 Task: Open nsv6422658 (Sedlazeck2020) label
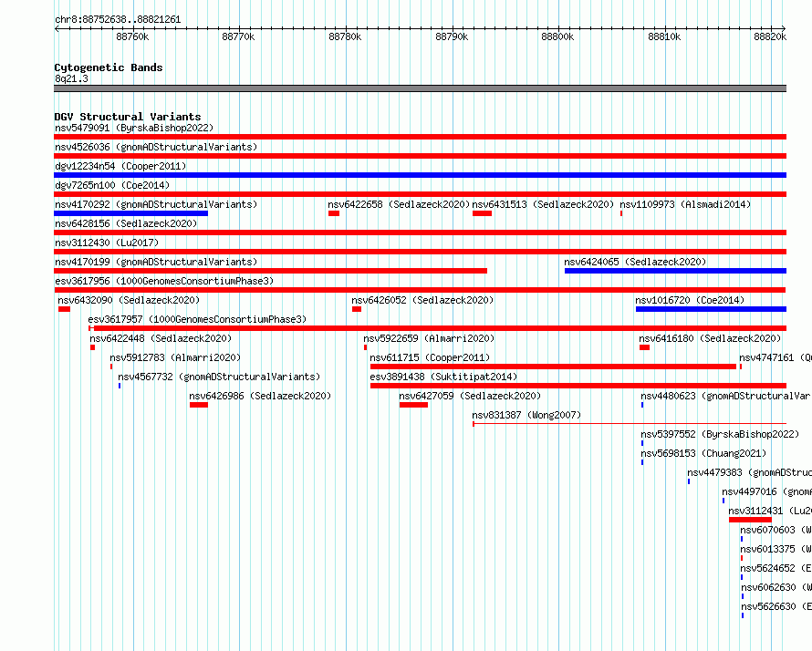[x=399, y=204]
